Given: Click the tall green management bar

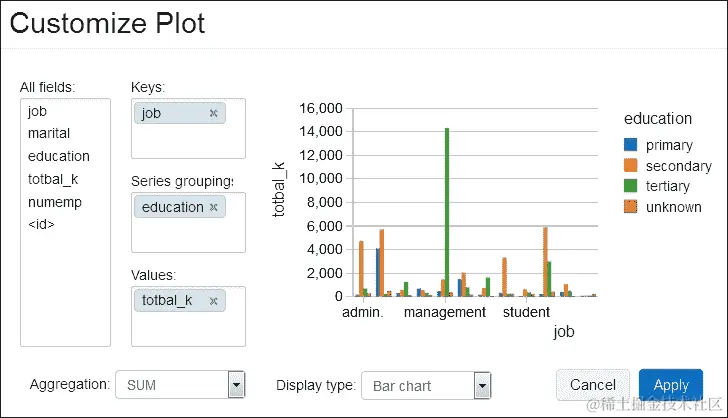Looking at the screenshot, I should click(447, 212).
